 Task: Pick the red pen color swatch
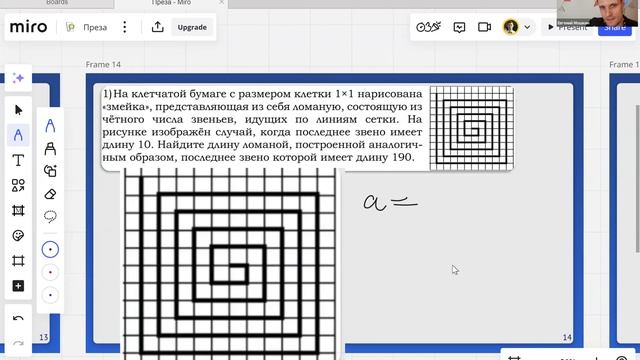click(x=50, y=272)
